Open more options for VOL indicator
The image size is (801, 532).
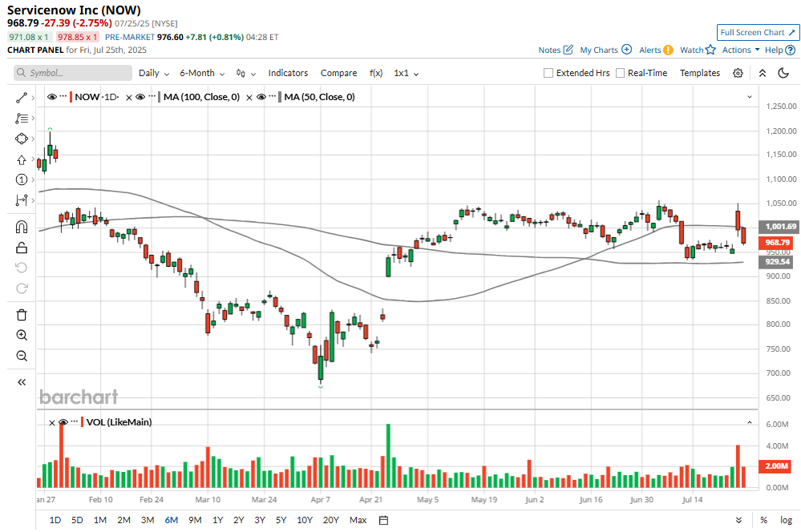pyautogui.click(x=75, y=421)
